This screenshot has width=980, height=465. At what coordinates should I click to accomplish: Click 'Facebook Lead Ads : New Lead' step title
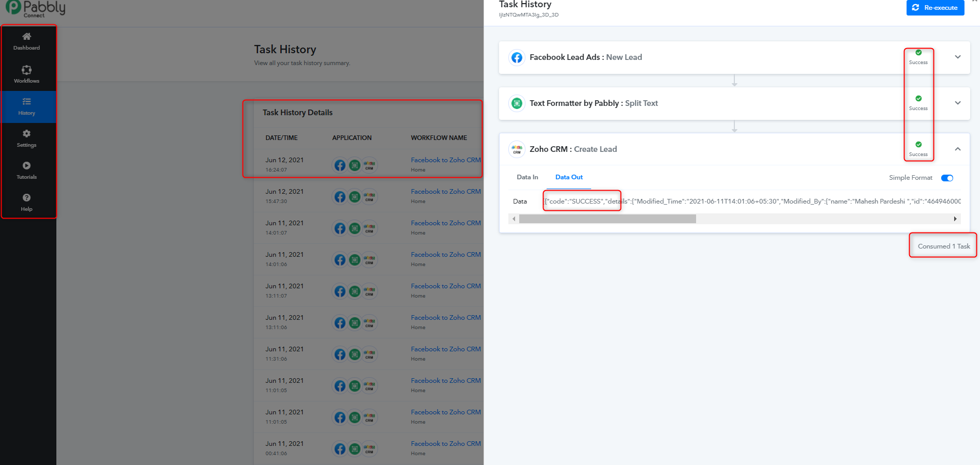pos(585,57)
